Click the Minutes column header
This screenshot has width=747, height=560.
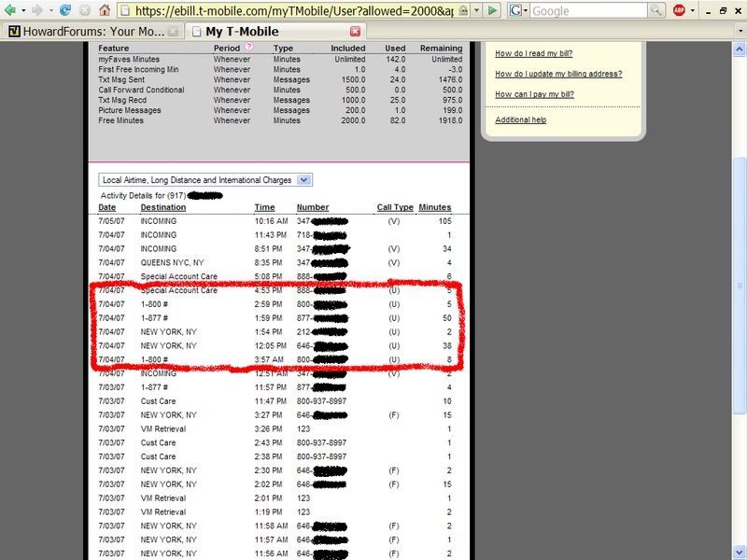coord(434,207)
